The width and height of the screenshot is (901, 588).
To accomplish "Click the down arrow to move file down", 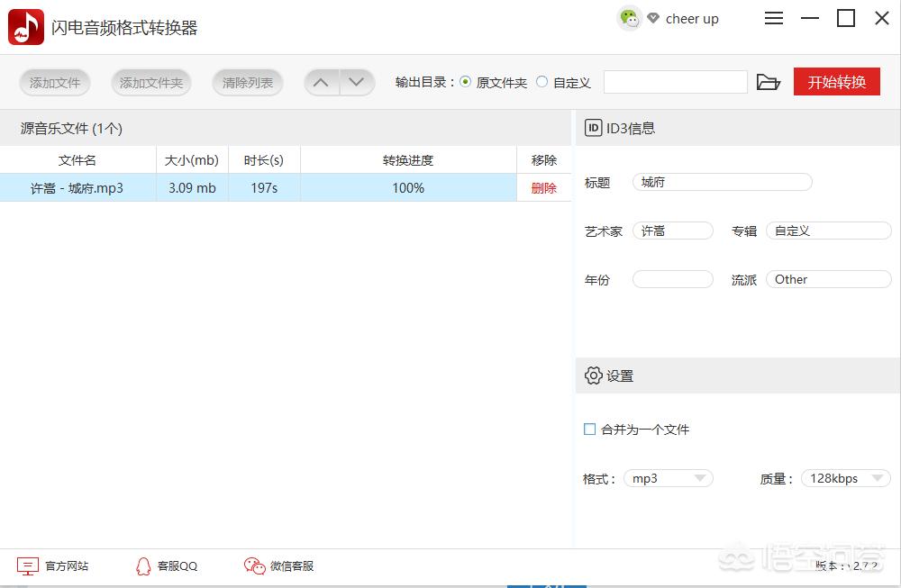I will pos(357,83).
